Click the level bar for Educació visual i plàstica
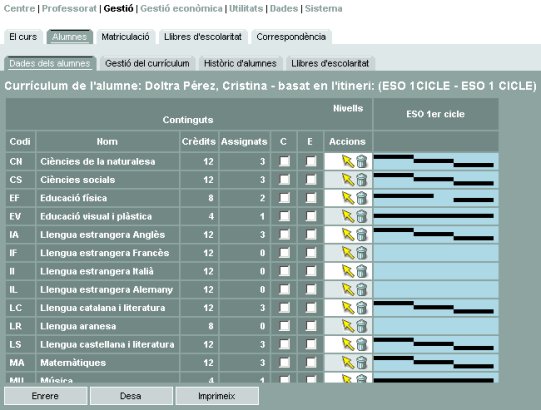Viewport: 541px width, 410px height. coord(434,216)
